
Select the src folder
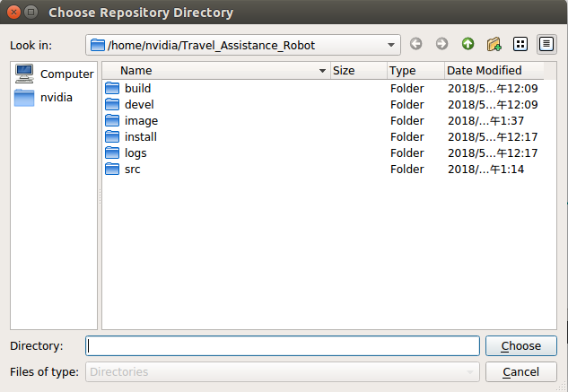coord(132,169)
